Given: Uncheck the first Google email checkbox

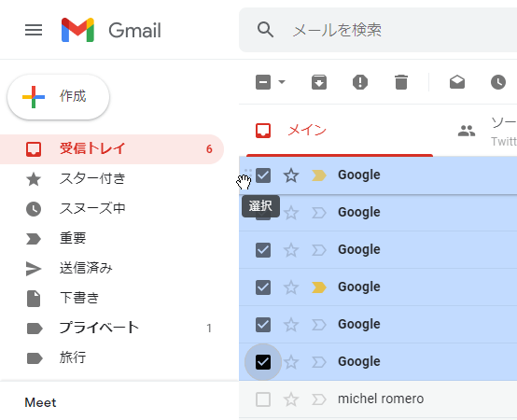Looking at the screenshot, I should click(263, 175).
